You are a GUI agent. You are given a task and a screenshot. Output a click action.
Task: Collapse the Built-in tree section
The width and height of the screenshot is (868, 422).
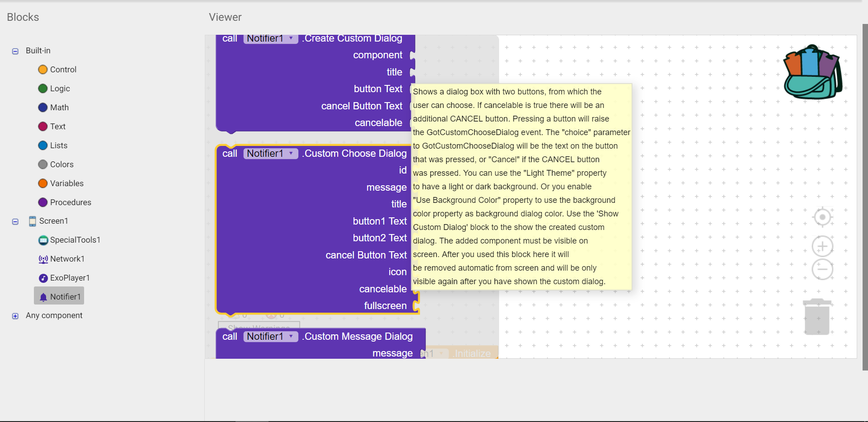(15, 51)
